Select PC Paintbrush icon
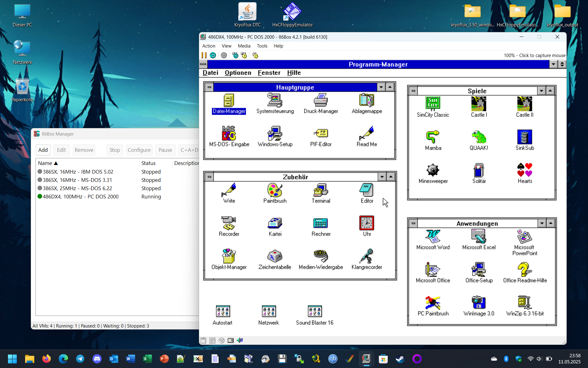This screenshot has height=368, width=588. pos(433,306)
